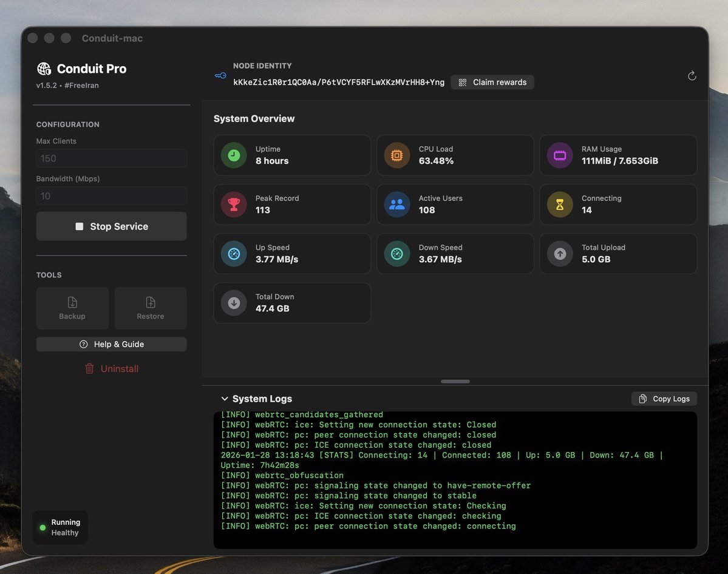Click the log line 'signaling state changed to stable'
Screen dimensions: 728x574
(x=349, y=496)
